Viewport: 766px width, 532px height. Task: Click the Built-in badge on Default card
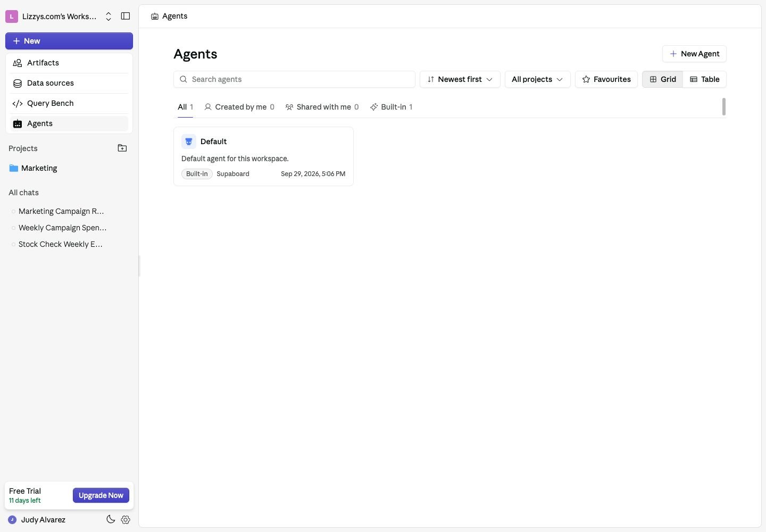point(197,174)
